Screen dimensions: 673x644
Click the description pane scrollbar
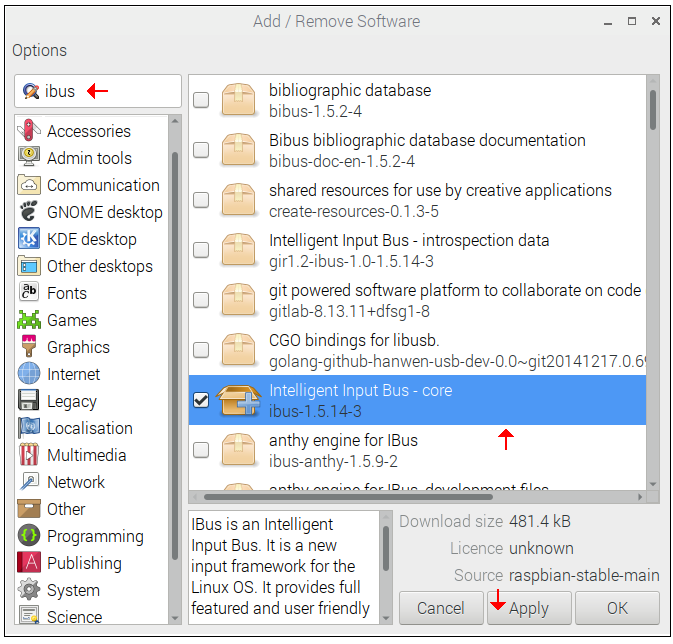click(x=386, y=548)
